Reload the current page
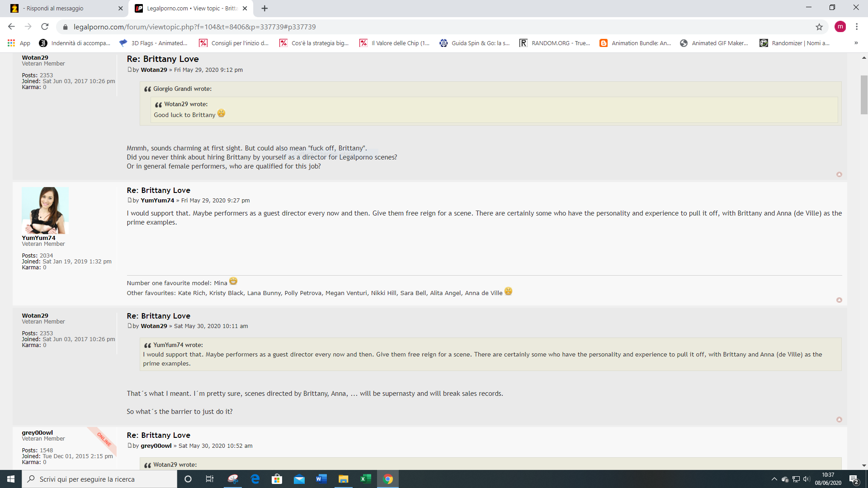This screenshot has height=488, width=868. tap(45, 27)
